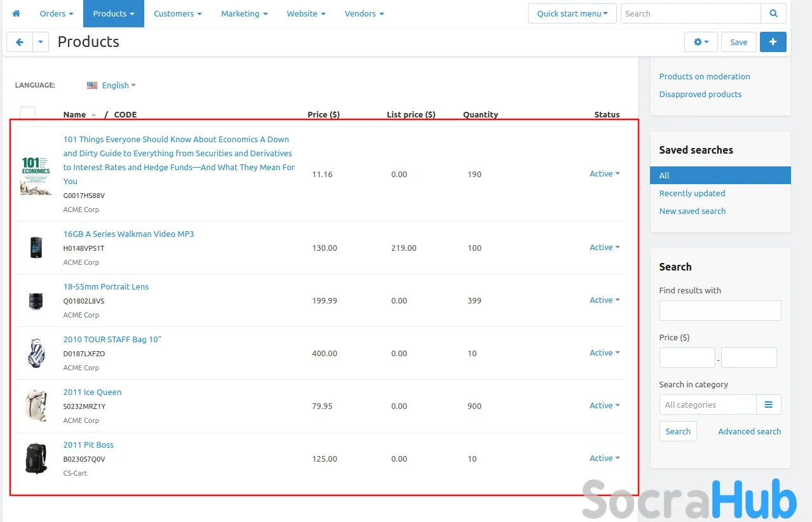Image resolution: width=812 pixels, height=522 pixels.
Task: Open the Orders menu
Action: pos(56,13)
